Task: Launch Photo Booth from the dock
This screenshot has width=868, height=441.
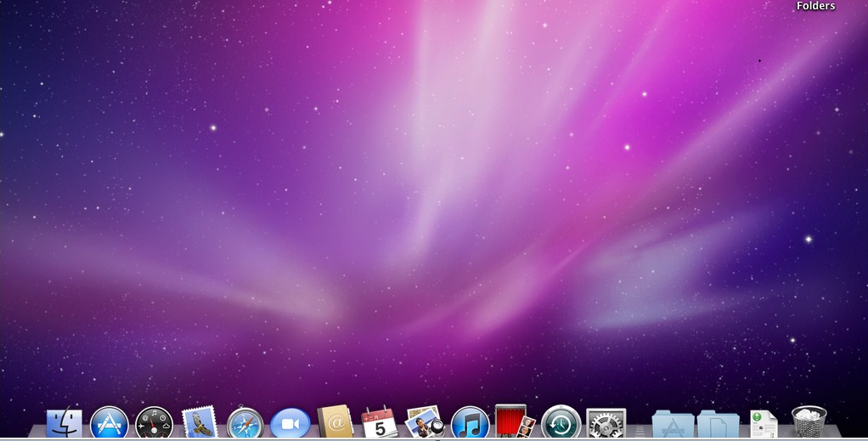Action: click(515, 421)
